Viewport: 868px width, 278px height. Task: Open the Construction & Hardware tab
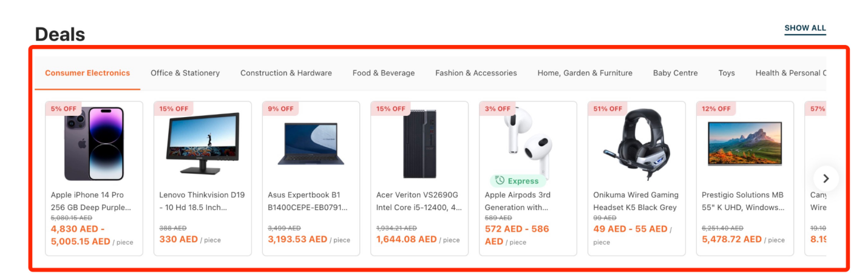tap(286, 73)
